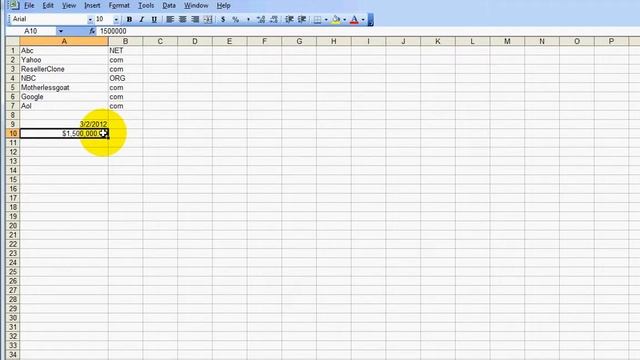
Task: Select column F header
Action: [x=264, y=41]
